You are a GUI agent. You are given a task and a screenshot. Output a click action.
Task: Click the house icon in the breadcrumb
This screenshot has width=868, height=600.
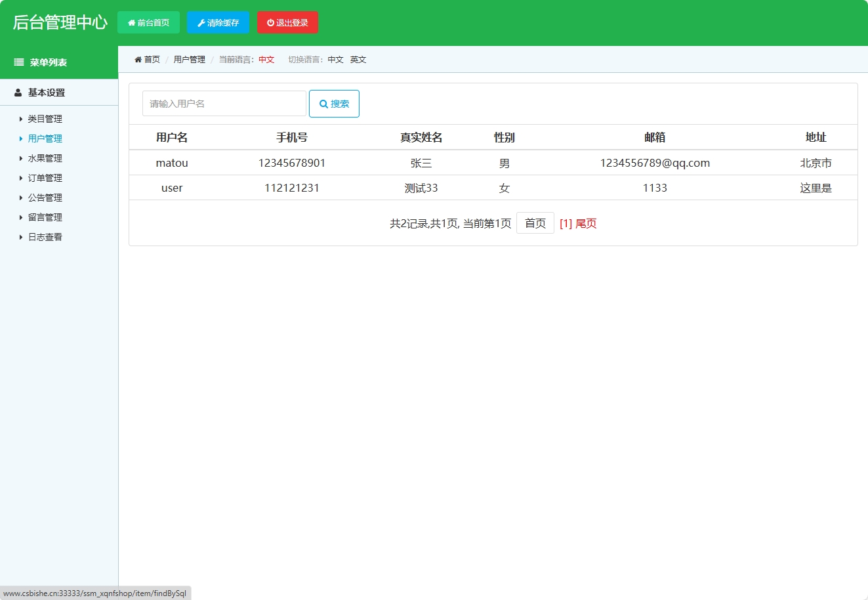point(137,58)
